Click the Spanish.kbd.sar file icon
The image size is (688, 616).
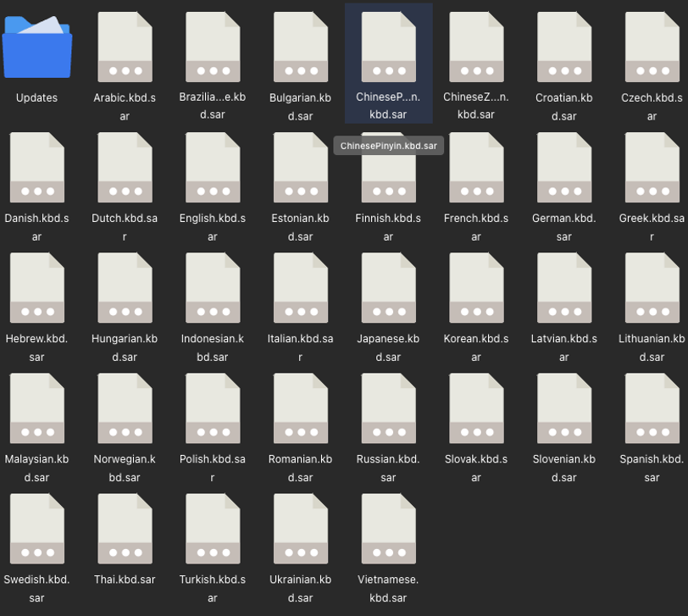tap(652, 408)
